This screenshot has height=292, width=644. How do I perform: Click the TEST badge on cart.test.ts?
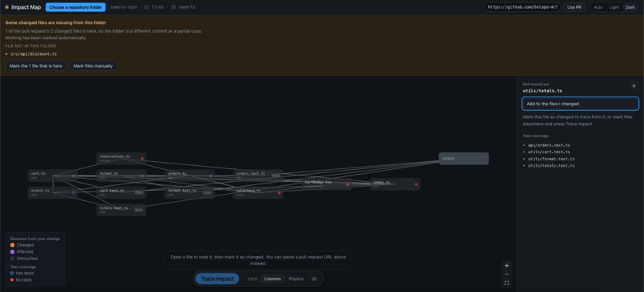[139, 193]
